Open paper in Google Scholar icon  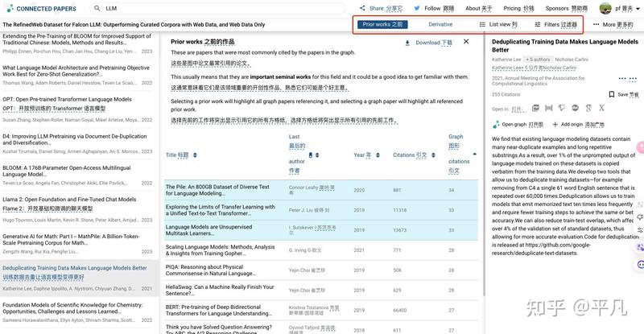point(588,108)
